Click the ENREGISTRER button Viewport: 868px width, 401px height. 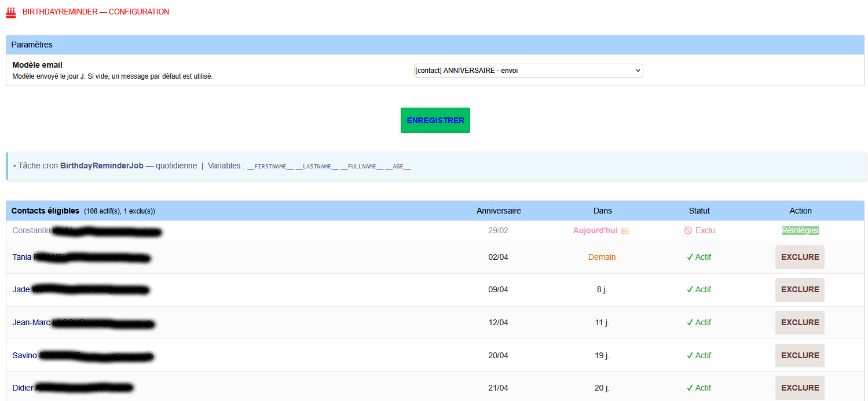point(435,120)
